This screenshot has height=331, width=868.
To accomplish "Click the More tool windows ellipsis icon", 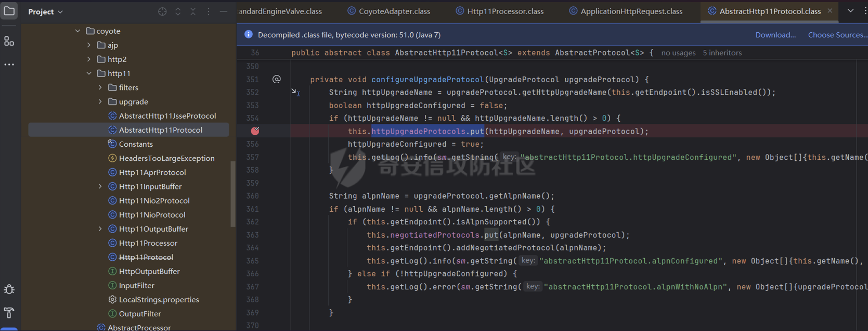I will [x=9, y=65].
